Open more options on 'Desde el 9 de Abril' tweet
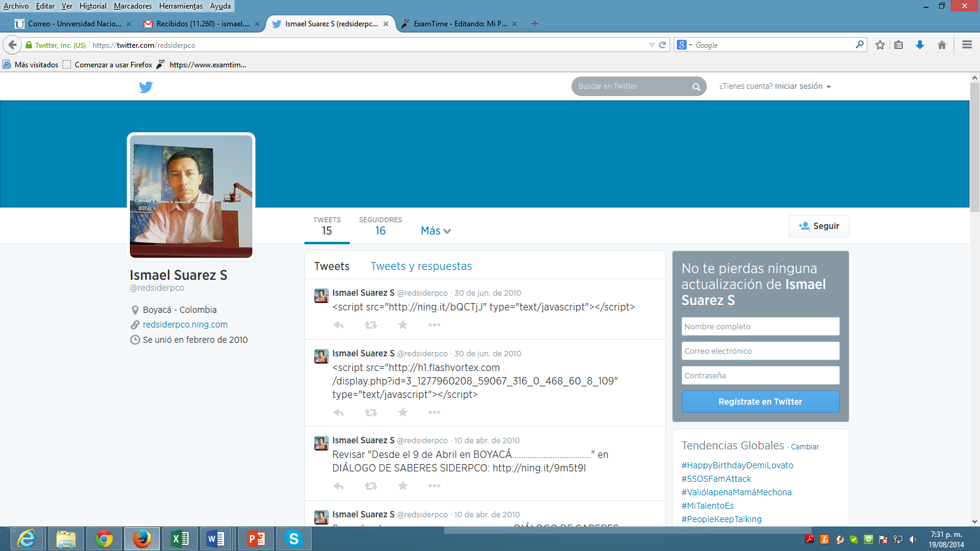The height and width of the screenshot is (551, 980). (434, 486)
